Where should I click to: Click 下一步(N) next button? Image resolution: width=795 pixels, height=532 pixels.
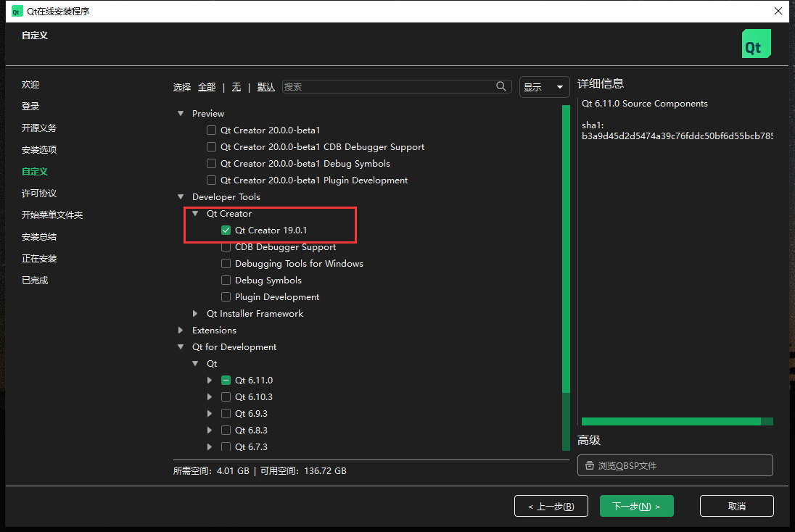point(637,506)
